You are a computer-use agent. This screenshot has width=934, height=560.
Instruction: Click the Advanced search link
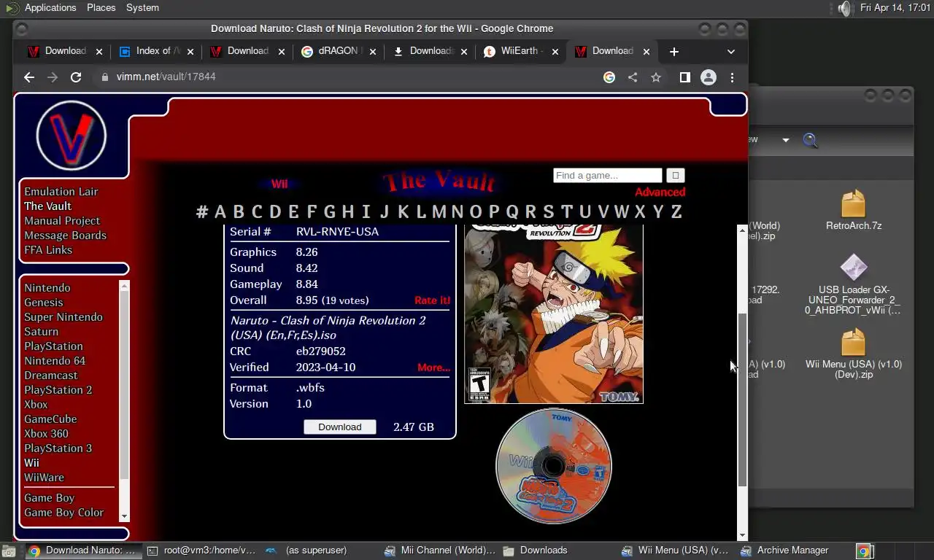click(x=660, y=192)
